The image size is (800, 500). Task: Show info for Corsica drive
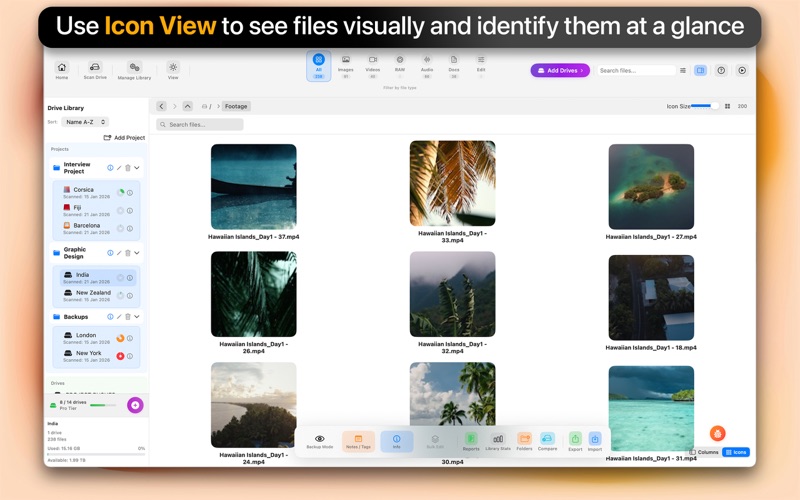(130, 192)
